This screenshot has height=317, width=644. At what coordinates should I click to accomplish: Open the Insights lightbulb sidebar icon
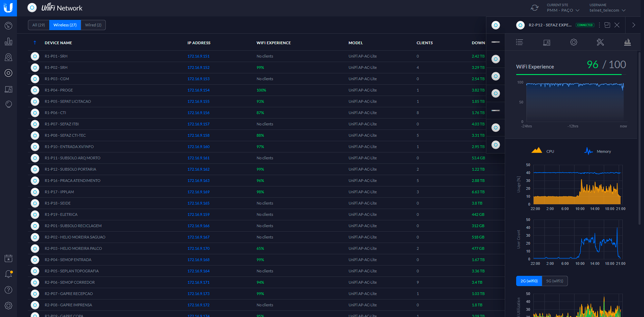pos(8,105)
